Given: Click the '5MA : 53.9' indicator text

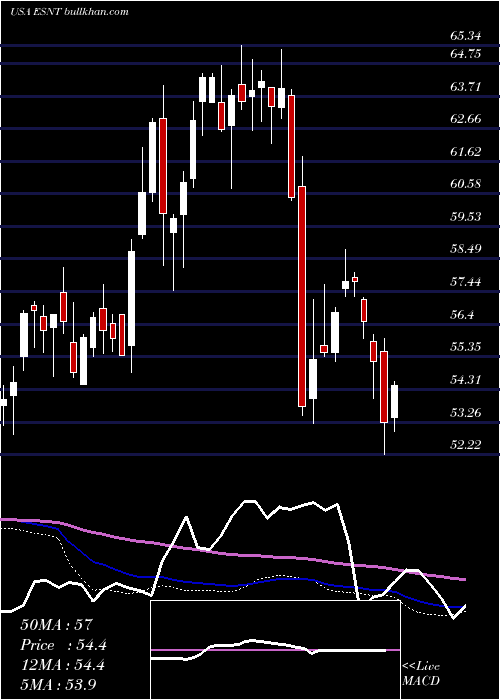Looking at the screenshot, I should coord(58,685).
